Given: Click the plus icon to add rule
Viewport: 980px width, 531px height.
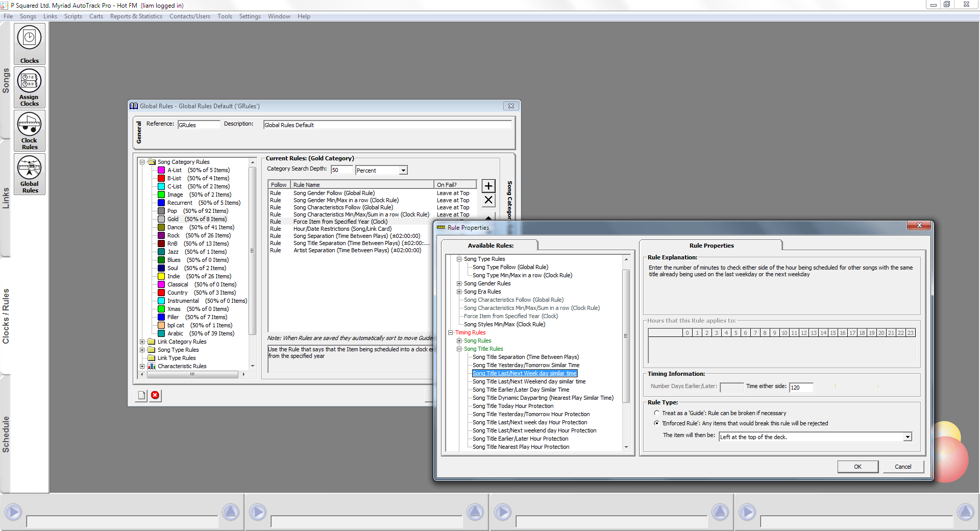Looking at the screenshot, I should point(488,186).
